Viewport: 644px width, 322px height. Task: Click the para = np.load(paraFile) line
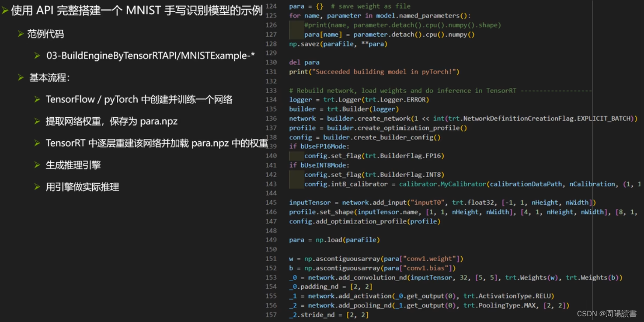pos(334,239)
